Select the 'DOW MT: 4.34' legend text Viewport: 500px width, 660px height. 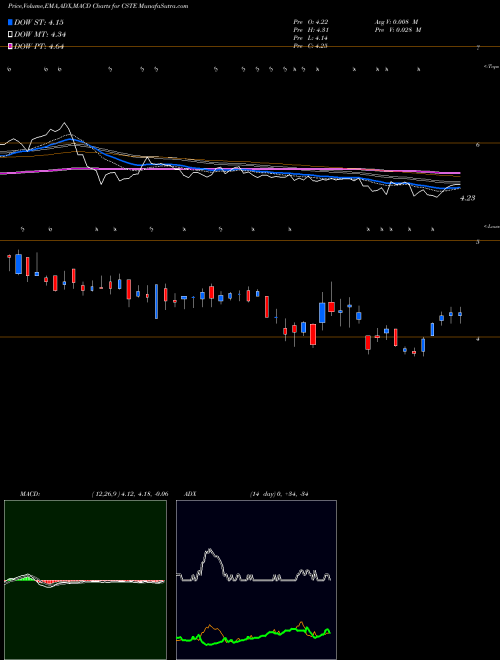(40, 35)
